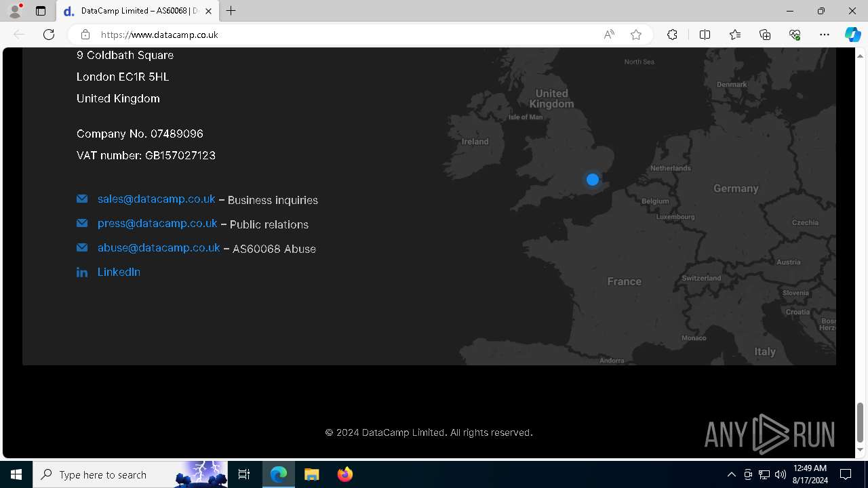Open the Read aloud icon
The width and height of the screenshot is (868, 488).
609,35
